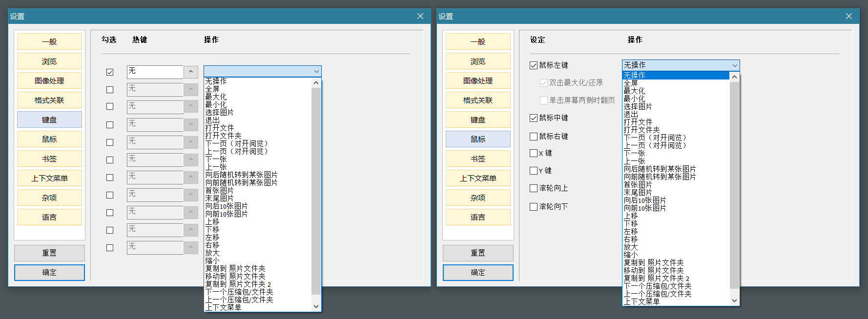This screenshot has width=868, height=319.
Task: Open the 上下文菜单 sidebar tab in the mouse settings window
Action: 478,178
